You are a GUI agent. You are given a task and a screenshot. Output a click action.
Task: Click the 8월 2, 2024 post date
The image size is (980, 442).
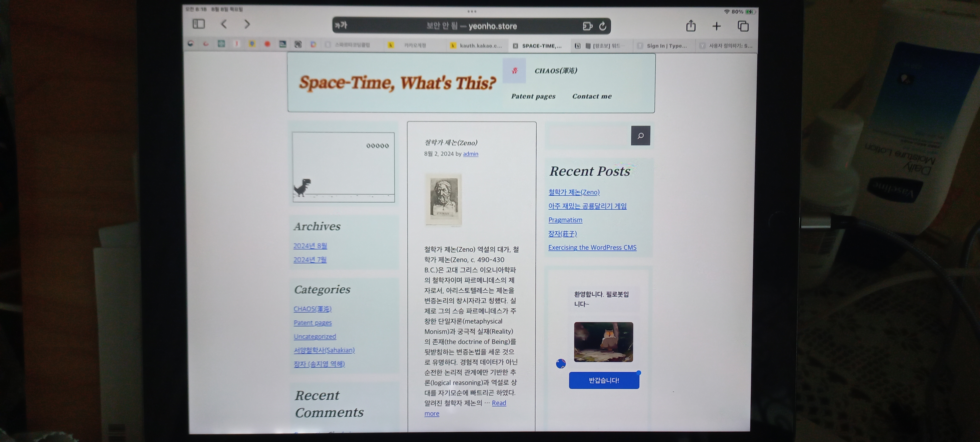439,154
